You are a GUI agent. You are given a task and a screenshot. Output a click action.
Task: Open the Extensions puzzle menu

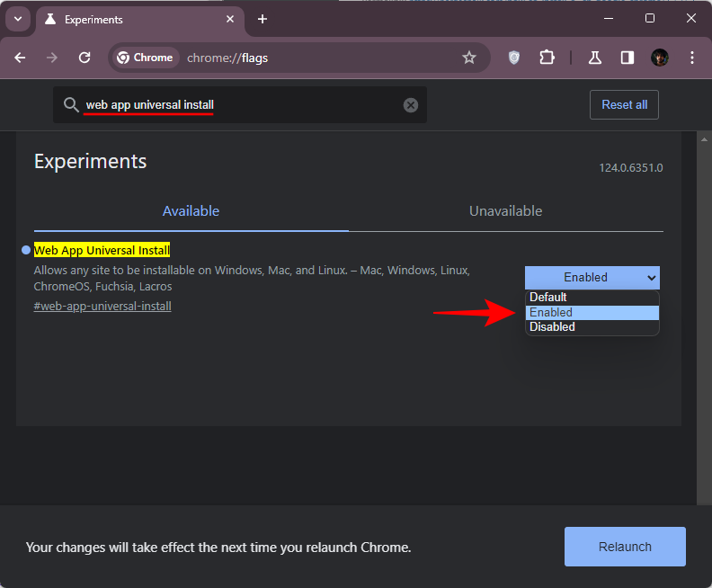click(547, 58)
